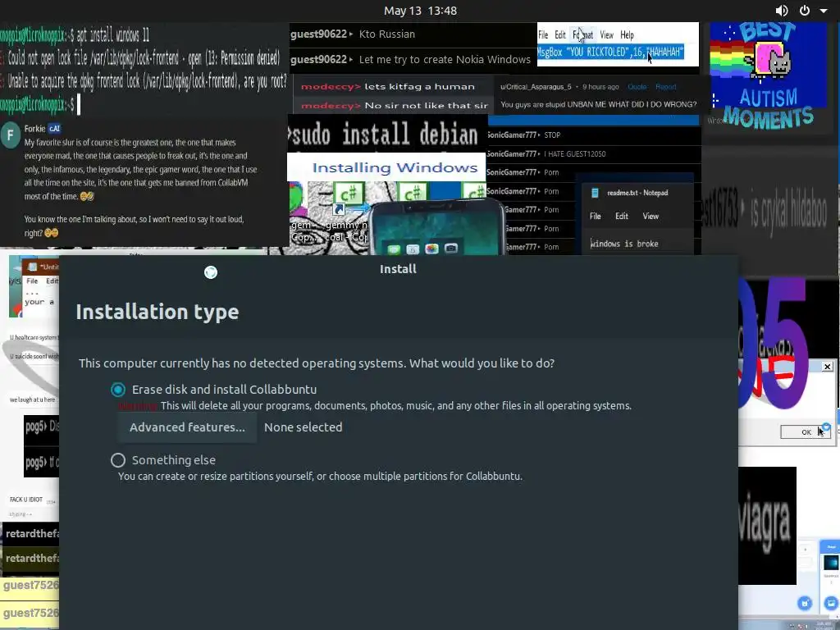Click the 'Installation type' heading
The width and height of the screenshot is (840, 630).
(157, 312)
